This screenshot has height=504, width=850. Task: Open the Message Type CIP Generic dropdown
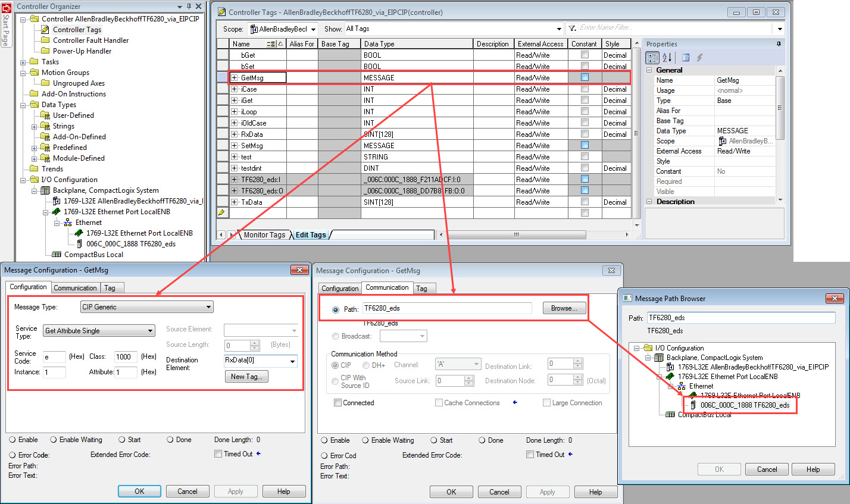point(209,307)
